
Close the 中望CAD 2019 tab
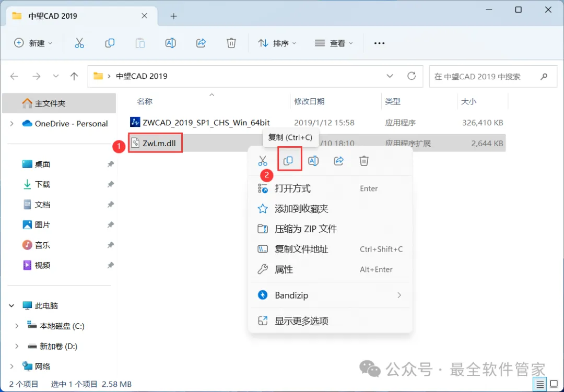144,16
